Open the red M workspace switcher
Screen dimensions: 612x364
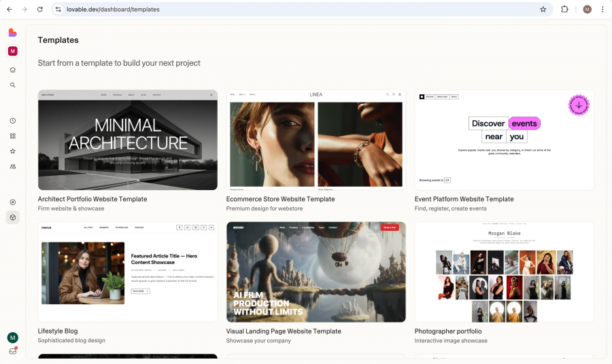[13, 51]
